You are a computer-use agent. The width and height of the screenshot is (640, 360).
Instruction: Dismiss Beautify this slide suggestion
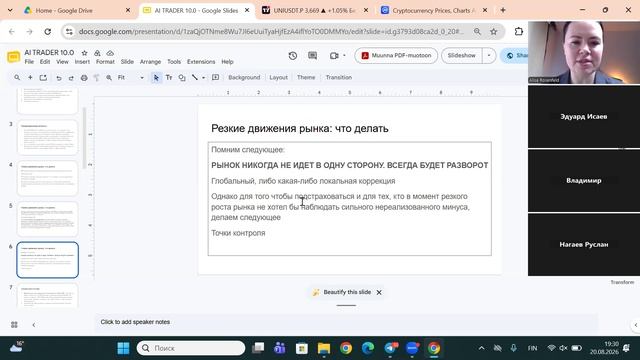pos(379,292)
